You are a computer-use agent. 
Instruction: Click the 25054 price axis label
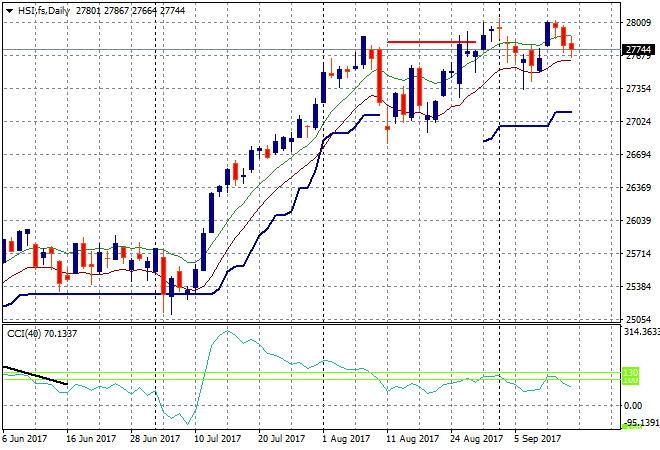click(638, 320)
